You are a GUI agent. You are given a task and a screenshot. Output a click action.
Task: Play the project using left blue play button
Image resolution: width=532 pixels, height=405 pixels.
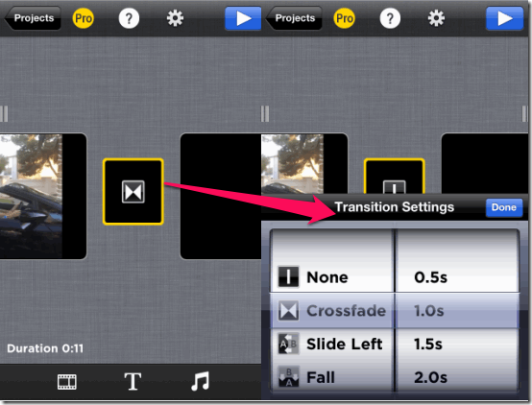click(x=243, y=18)
